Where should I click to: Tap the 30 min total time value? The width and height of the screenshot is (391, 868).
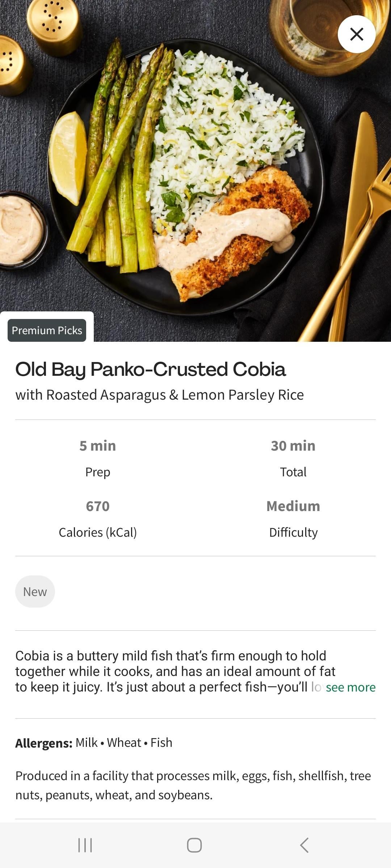coord(293,446)
